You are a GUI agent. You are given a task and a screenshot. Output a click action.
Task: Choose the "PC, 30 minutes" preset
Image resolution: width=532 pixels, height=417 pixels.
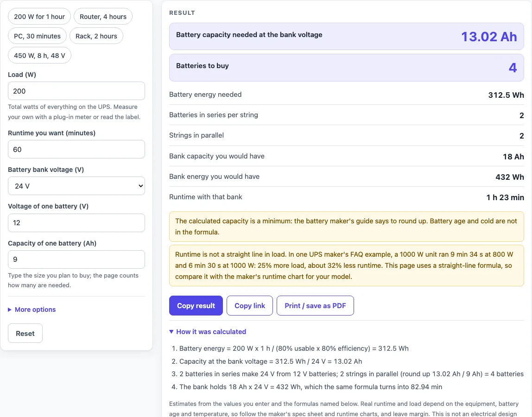click(x=38, y=36)
